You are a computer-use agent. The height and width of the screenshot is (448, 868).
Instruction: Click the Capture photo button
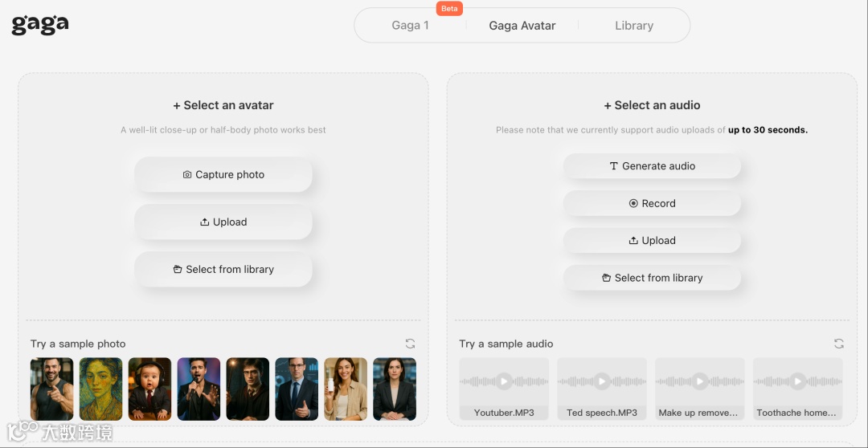(223, 174)
